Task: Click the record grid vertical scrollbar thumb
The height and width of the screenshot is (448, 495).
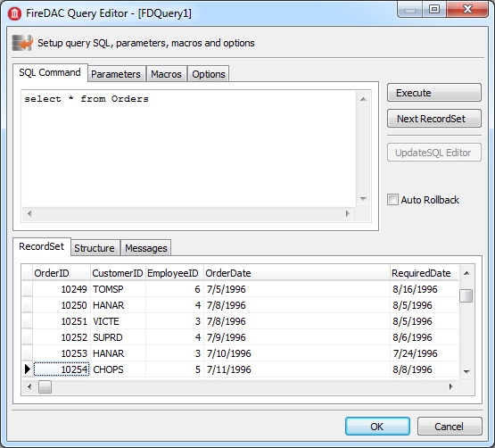Action: pyautogui.click(x=466, y=296)
